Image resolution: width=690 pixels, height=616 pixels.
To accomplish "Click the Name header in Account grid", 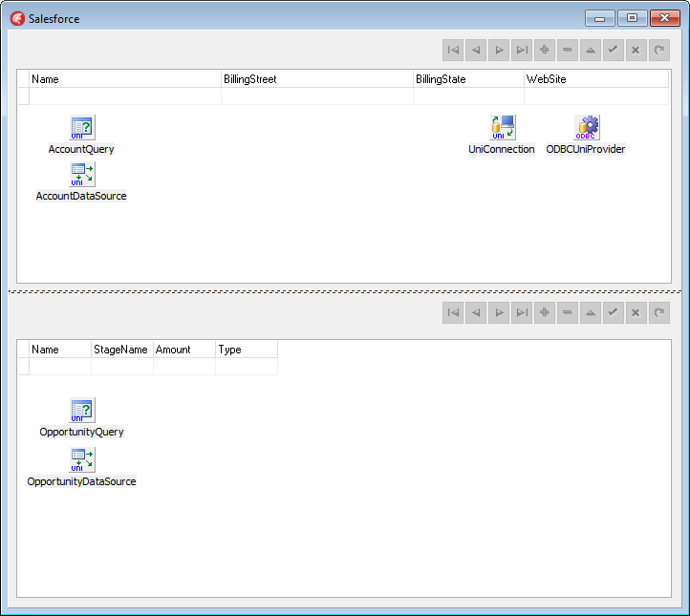I will (x=125, y=79).
